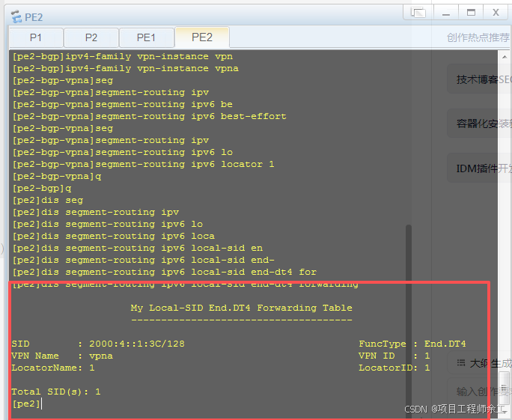The width and height of the screenshot is (512, 420).
Task: Select the PE2 terminal tab
Action: tap(202, 37)
